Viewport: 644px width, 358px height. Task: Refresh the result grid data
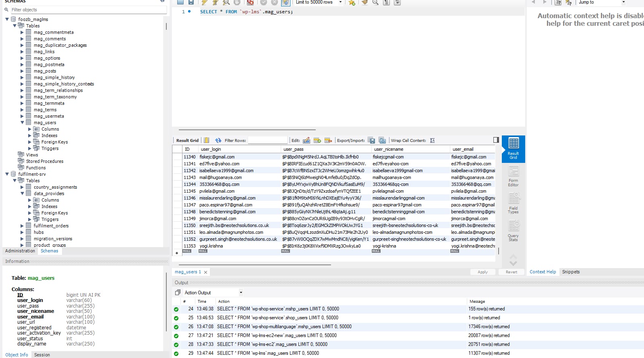click(x=218, y=140)
